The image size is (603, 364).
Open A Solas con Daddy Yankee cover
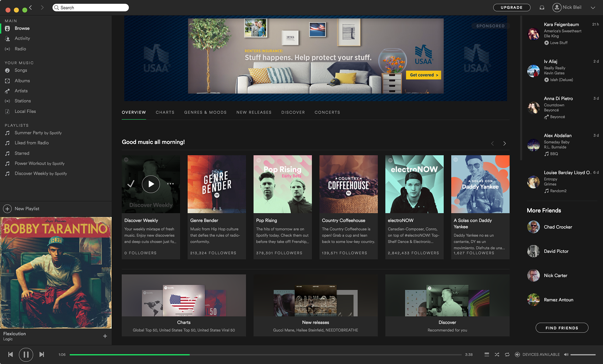[x=480, y=184]
